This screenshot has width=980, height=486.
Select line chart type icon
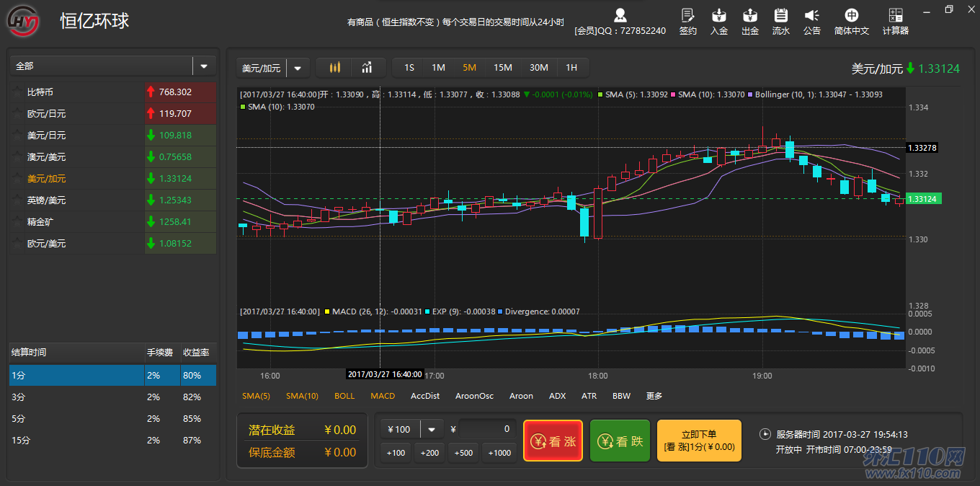(367, 68)
